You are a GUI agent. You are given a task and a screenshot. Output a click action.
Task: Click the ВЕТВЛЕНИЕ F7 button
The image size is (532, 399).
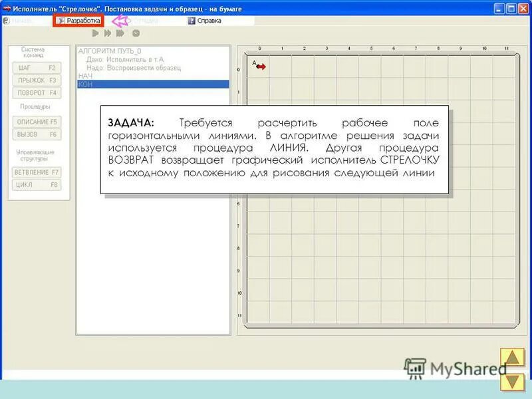37,172
